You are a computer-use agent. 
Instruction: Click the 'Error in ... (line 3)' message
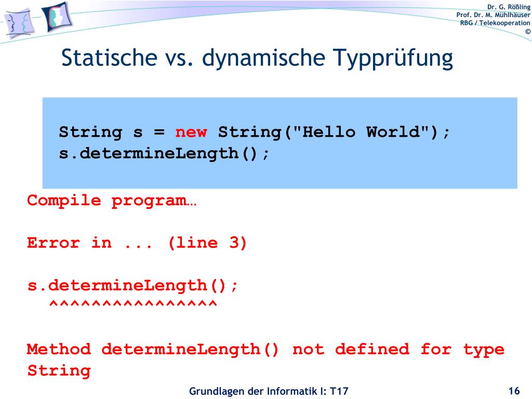tap(137, 243)
